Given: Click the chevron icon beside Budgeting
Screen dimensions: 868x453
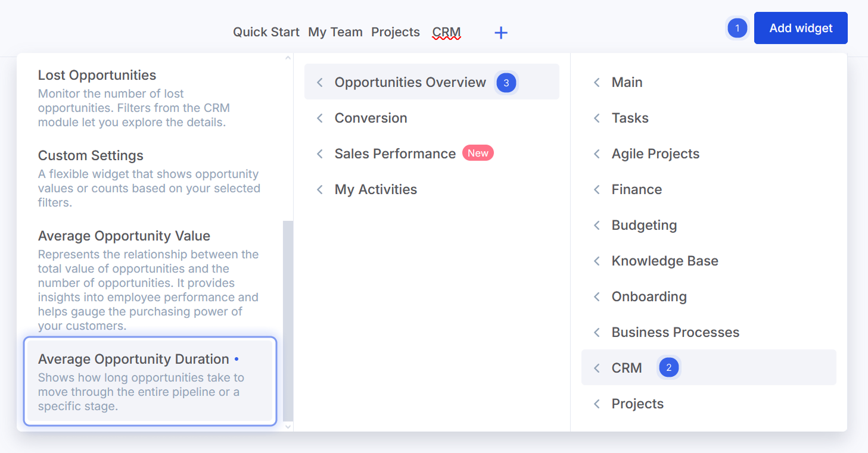Looking at the screenshot, I should [x=597, y=226].
